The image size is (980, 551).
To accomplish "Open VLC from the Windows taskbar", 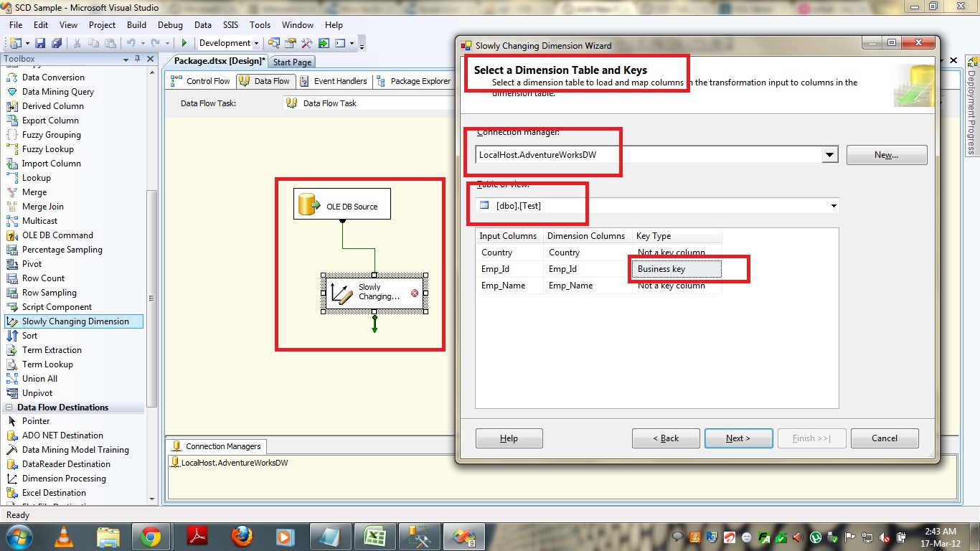I will pos(64,536).
